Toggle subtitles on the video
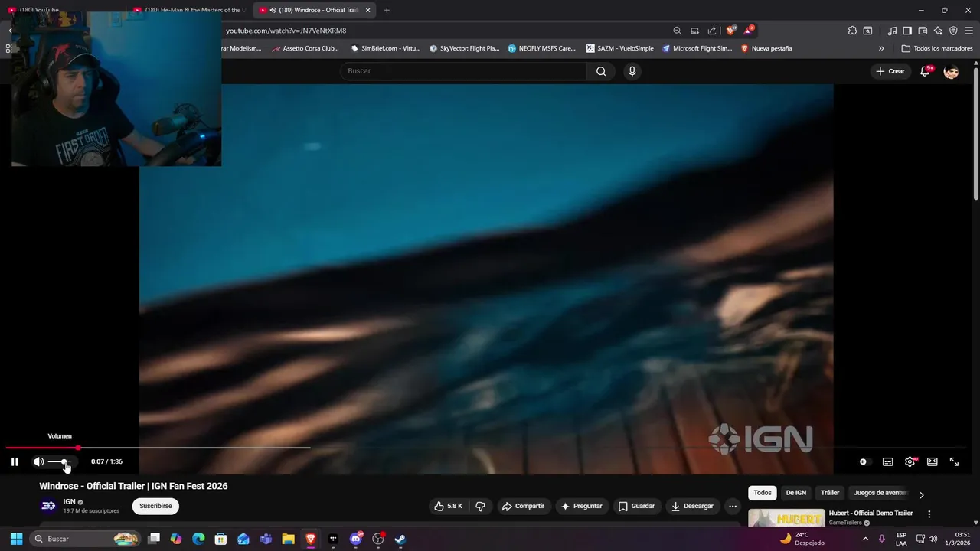This screenshot has width=980, height=551. pyautogui.click(x=888, y=461)
